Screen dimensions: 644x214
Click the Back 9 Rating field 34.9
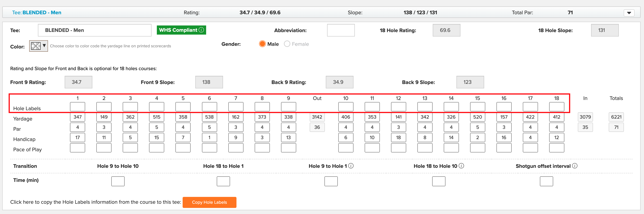click(x=339, y=82)
